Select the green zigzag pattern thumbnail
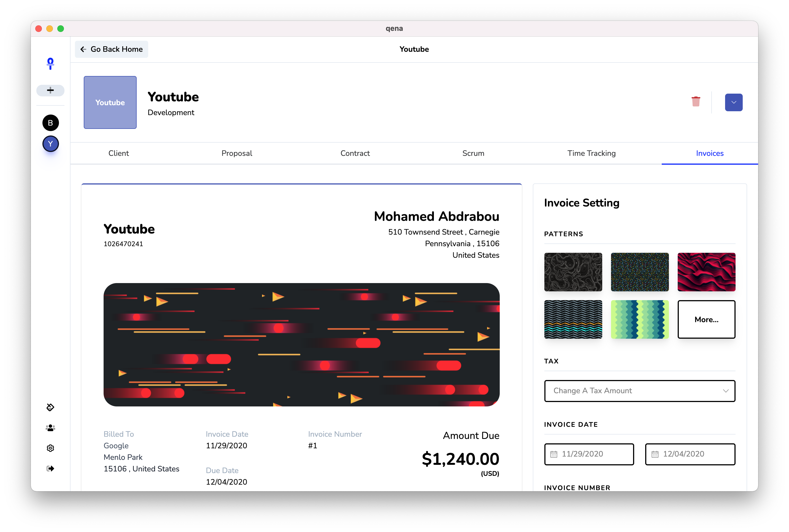789x532 pixels. (x=639, y=320)
